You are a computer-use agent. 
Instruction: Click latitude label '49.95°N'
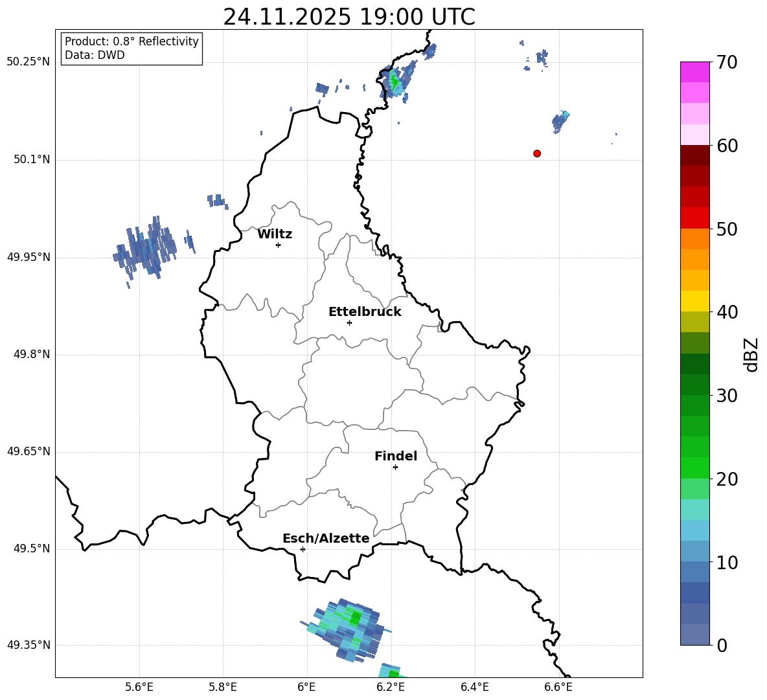29,257
